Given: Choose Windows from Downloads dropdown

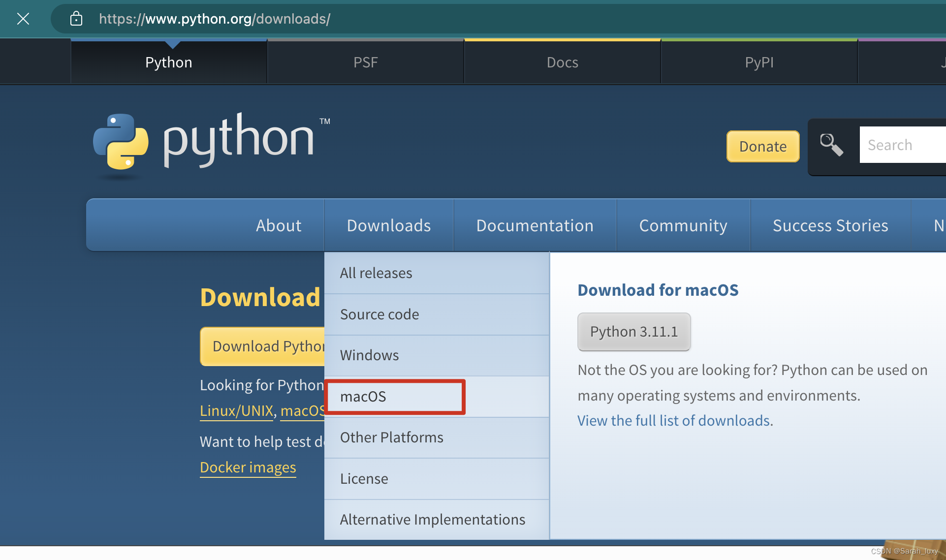Looking at the screenshot, I should (437, 355).
